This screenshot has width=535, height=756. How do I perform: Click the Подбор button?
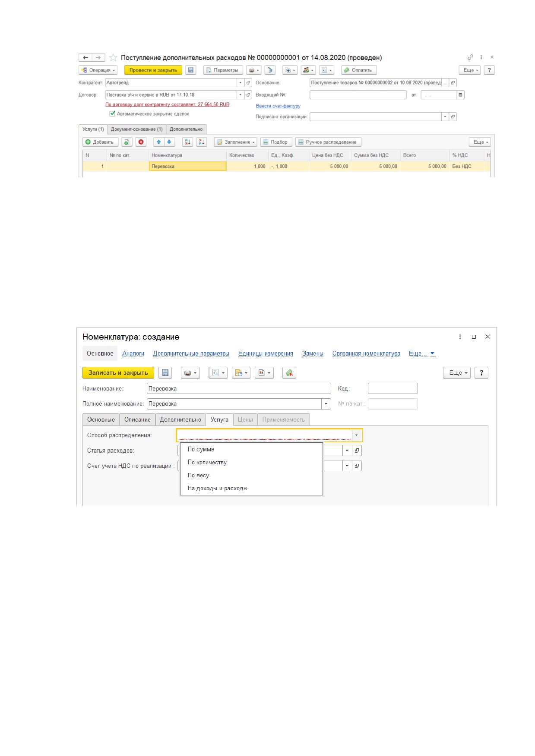click(x=276, y=142)
